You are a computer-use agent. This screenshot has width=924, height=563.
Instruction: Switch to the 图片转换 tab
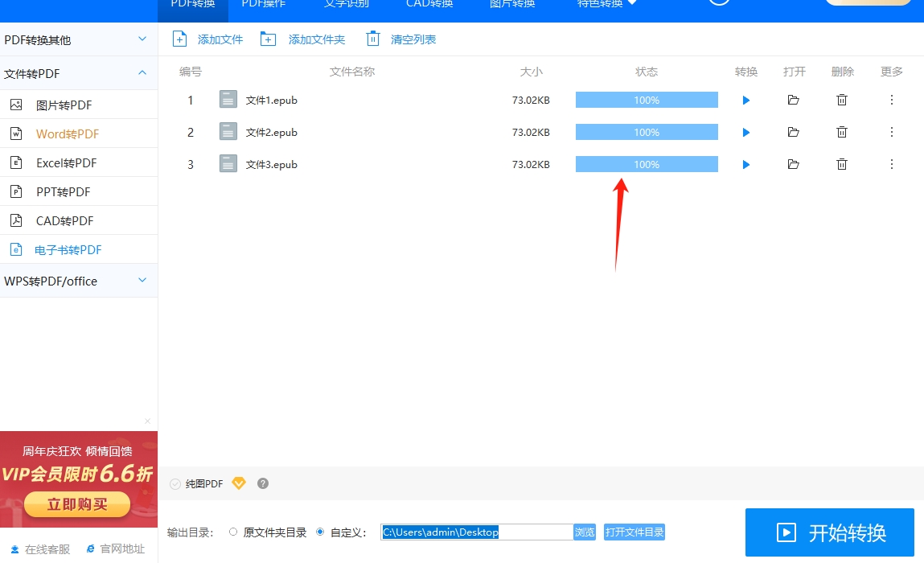coord(512,3)
